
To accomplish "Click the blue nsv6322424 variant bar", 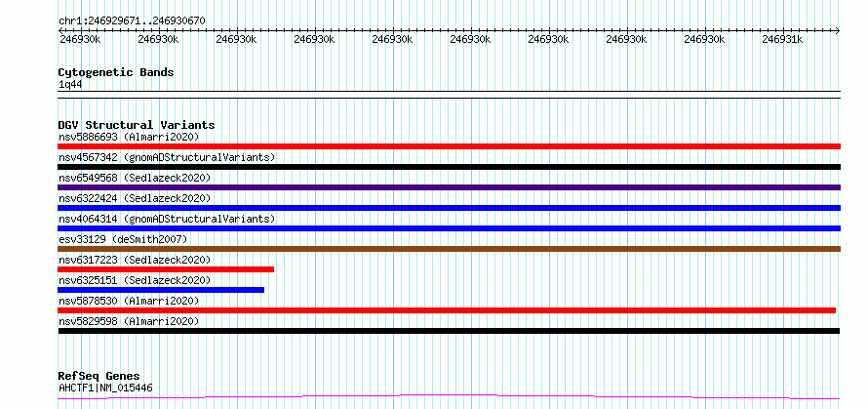I will point(449,208).
